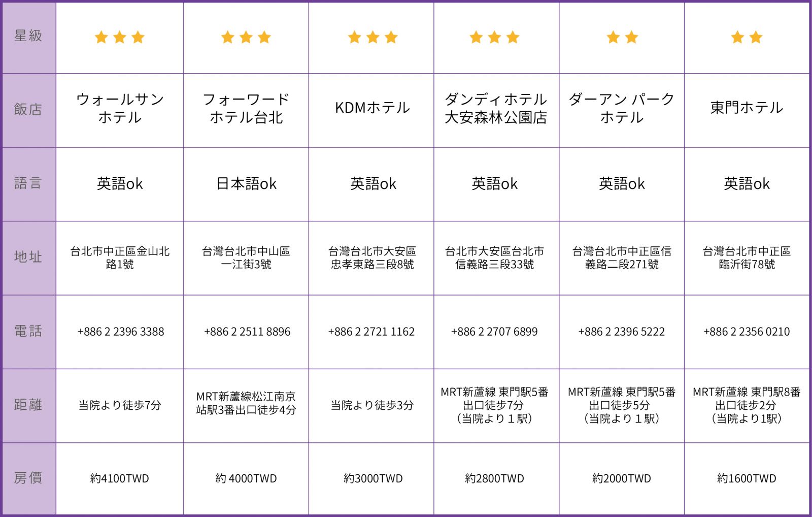Click the 当院より徒歩3分 distance cell

click(373, 405)
